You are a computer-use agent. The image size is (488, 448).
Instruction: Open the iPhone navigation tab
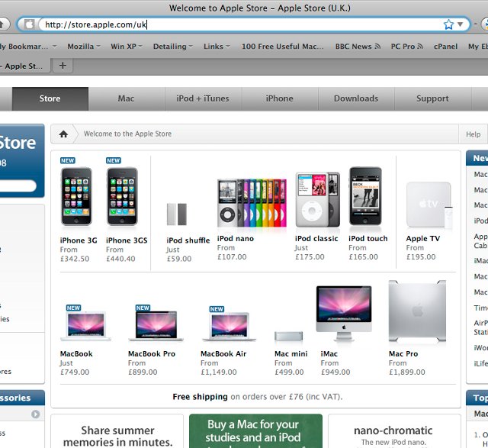(280, 98)
